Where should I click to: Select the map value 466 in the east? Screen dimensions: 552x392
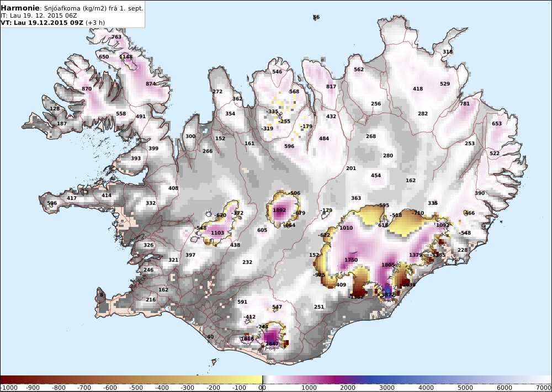(x=470, y=213)
